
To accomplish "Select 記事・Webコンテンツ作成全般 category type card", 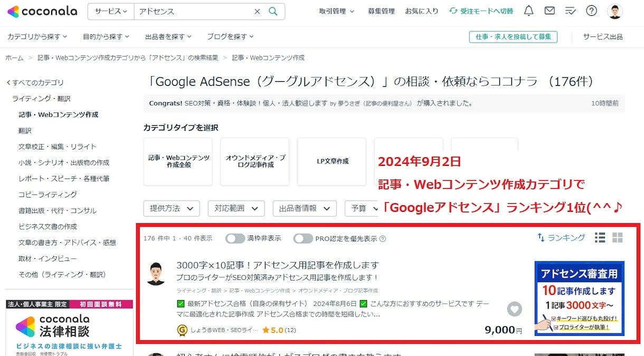I will 178,162.
